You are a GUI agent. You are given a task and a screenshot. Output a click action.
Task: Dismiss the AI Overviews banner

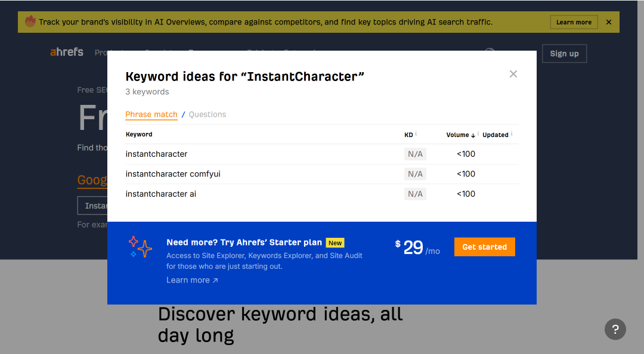click(609, 22)
